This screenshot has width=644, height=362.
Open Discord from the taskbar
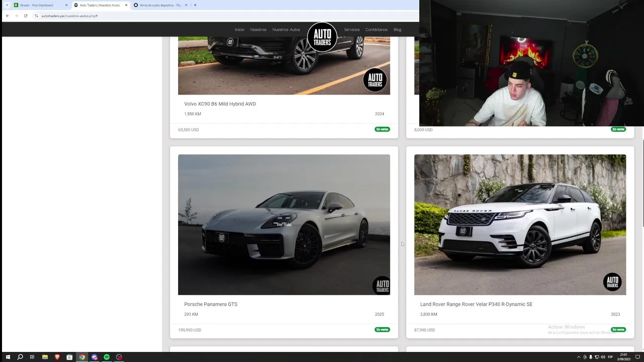click(94, 357)
